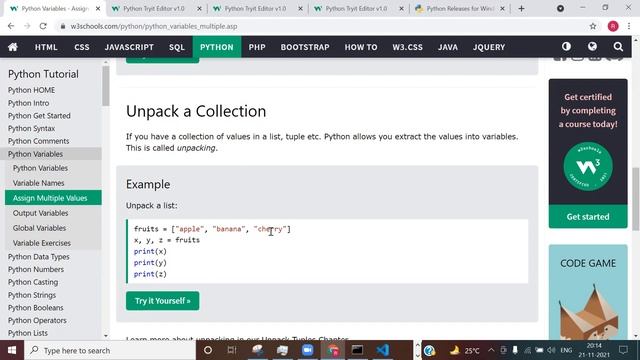This screenshot has height=360, width=640.
Task: Click the page vertical scrollbar thumb
Action: pyautogui.click(x=636, y=198)
